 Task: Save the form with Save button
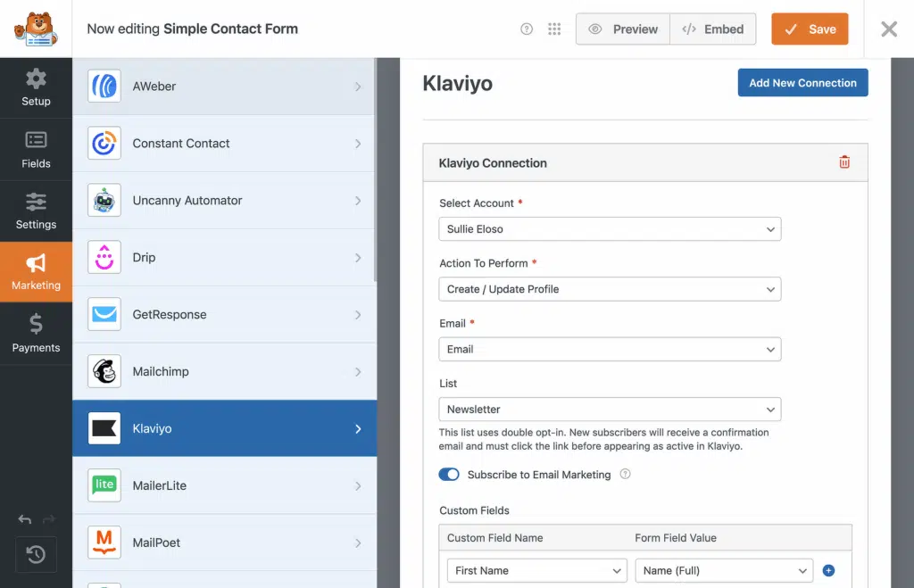[x=810, y=29]
